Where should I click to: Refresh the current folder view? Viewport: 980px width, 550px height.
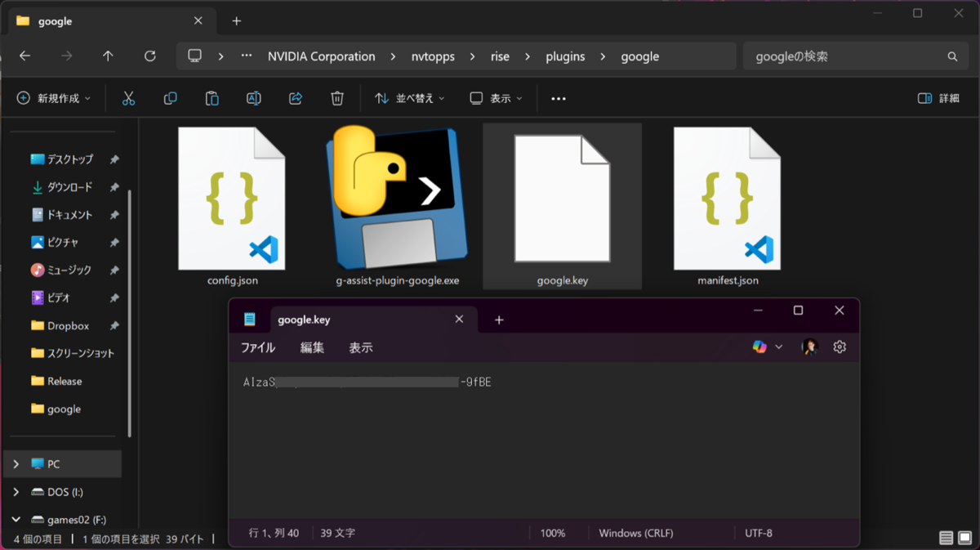[x=149, y=56]
